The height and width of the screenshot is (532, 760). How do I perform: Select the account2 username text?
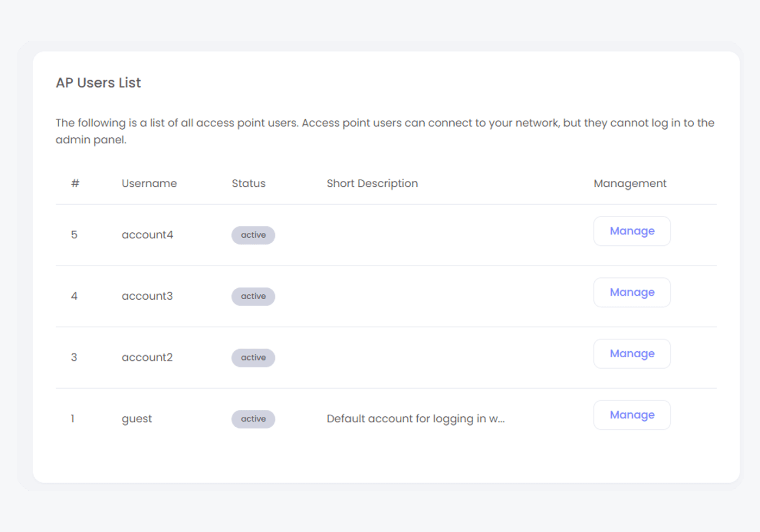tap(147, 358)
